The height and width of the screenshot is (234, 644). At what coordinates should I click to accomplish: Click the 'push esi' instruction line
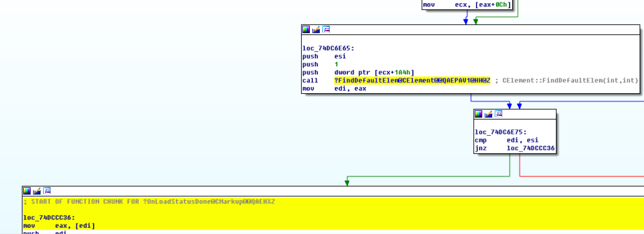[324, 56]
